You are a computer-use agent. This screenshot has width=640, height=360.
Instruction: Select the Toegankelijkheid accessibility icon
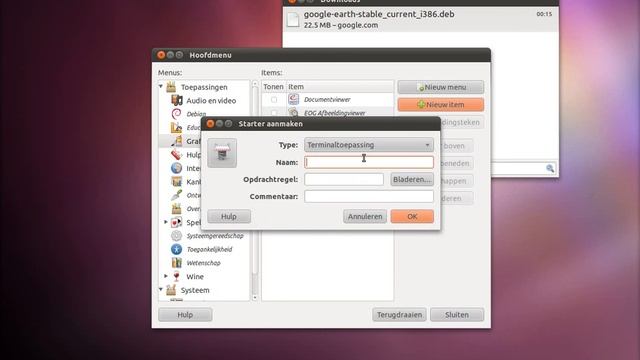click(x=176, y=249)
